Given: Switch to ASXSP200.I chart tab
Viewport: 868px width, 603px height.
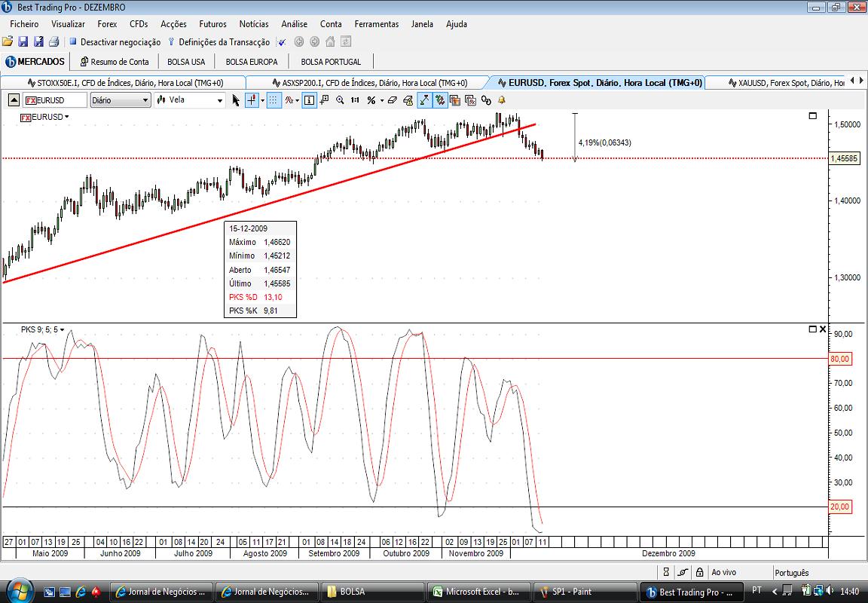Looking at the screenshot, I should click(x=371, y=83).
